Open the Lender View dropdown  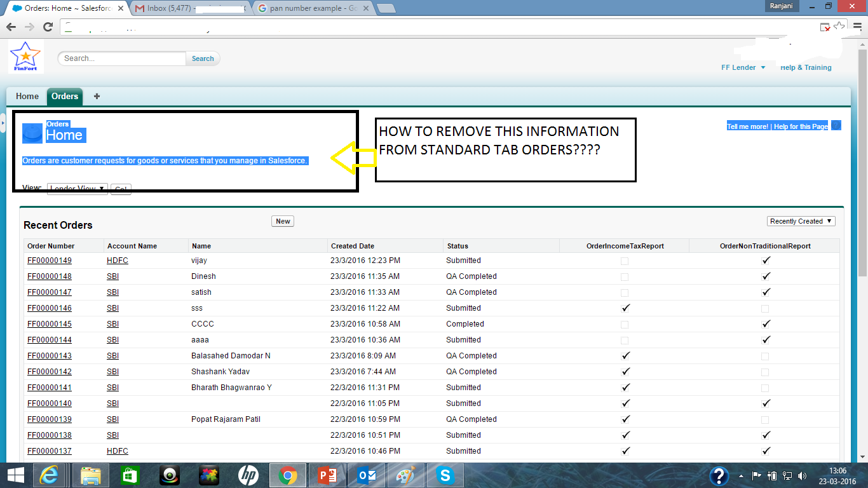78,189
